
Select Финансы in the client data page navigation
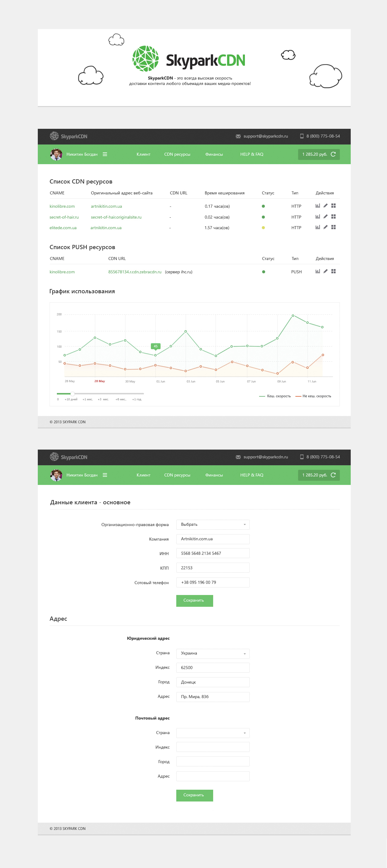tap(214, 475)
